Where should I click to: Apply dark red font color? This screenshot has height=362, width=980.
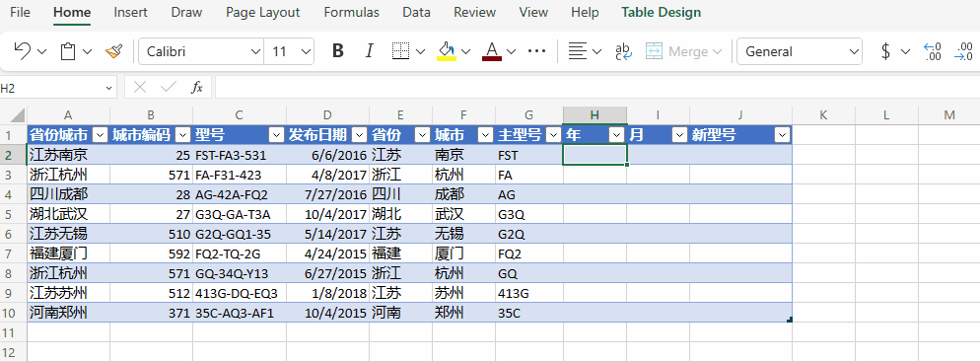coord(492,51)
